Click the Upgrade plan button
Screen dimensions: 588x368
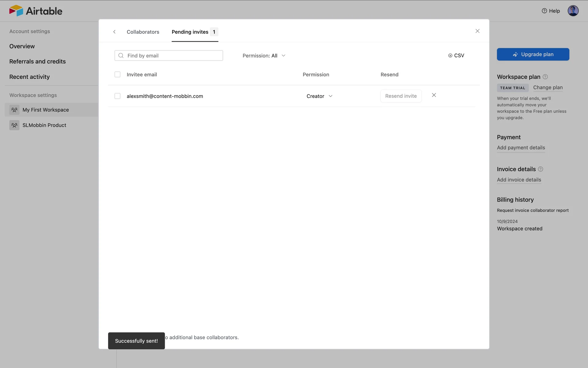[x=533, y=54]
